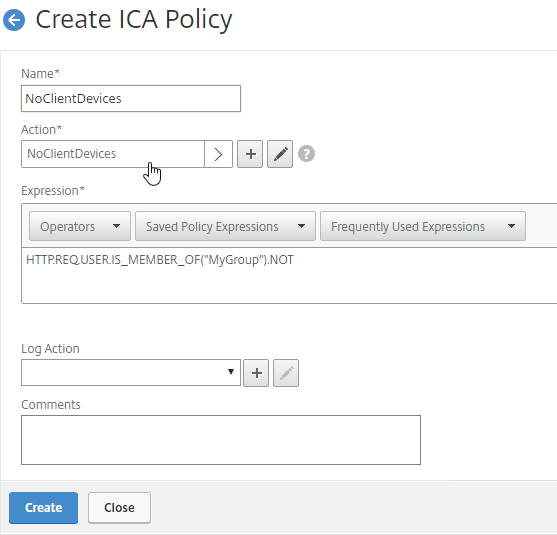Click the Close button
The image size is (557, 535).
click(119, 508)
